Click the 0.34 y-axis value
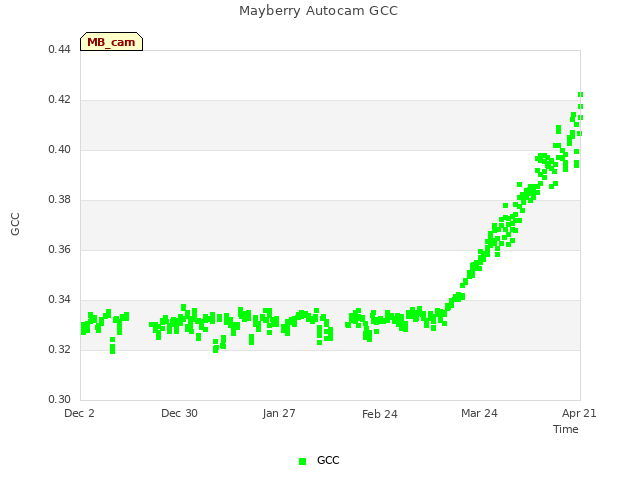Image resolution: width=640 pixels, height=480 pixels. tap(59, 300)
